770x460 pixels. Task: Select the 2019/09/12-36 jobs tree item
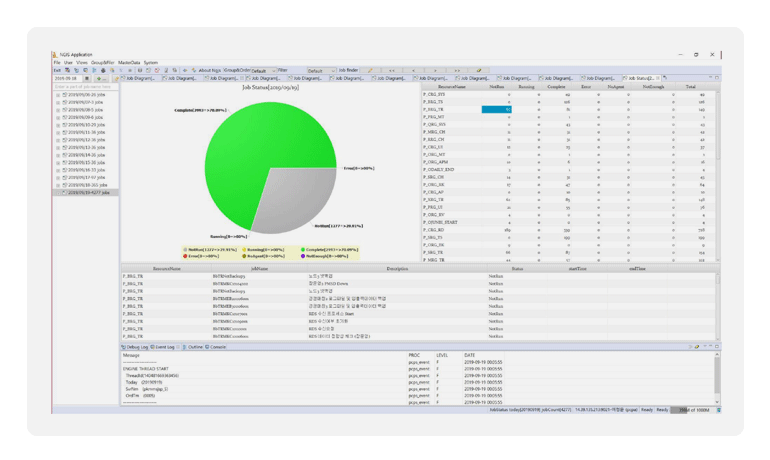(x=84, y=140)
